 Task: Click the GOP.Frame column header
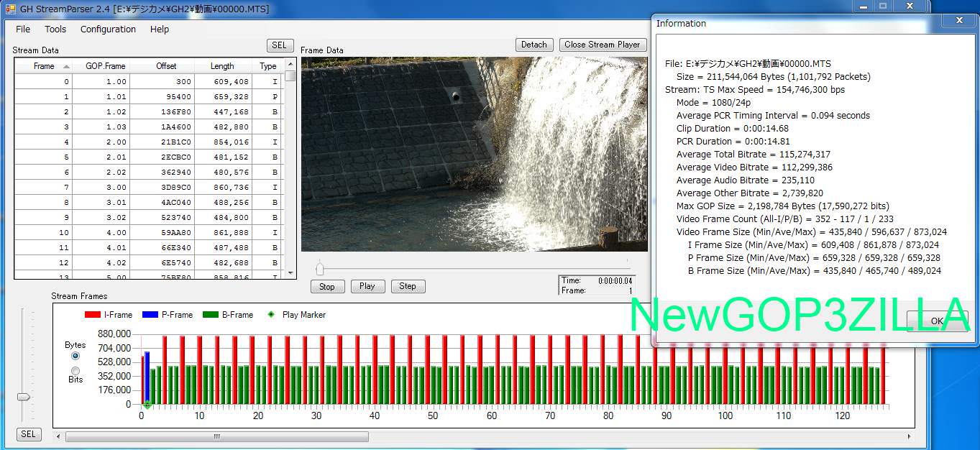[x=105, y=66]
